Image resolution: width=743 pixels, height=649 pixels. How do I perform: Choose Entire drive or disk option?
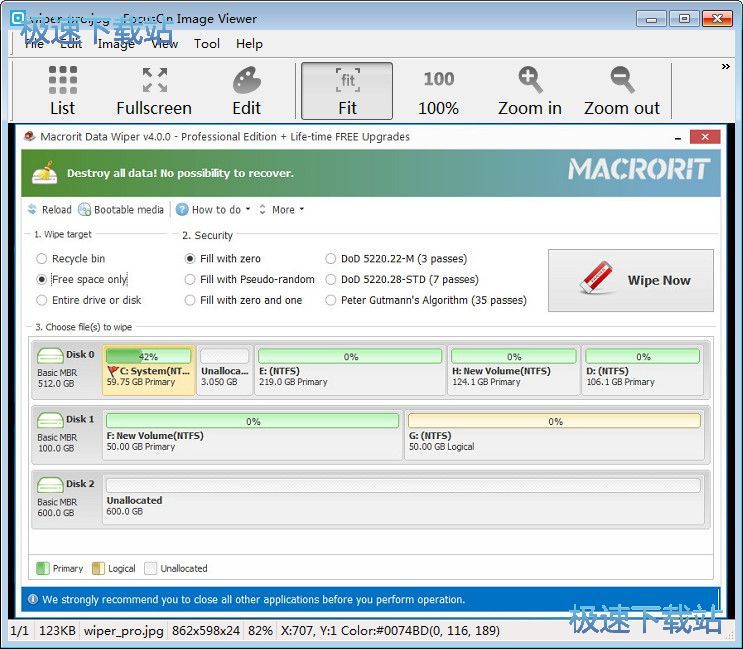(x=42, y=300)
